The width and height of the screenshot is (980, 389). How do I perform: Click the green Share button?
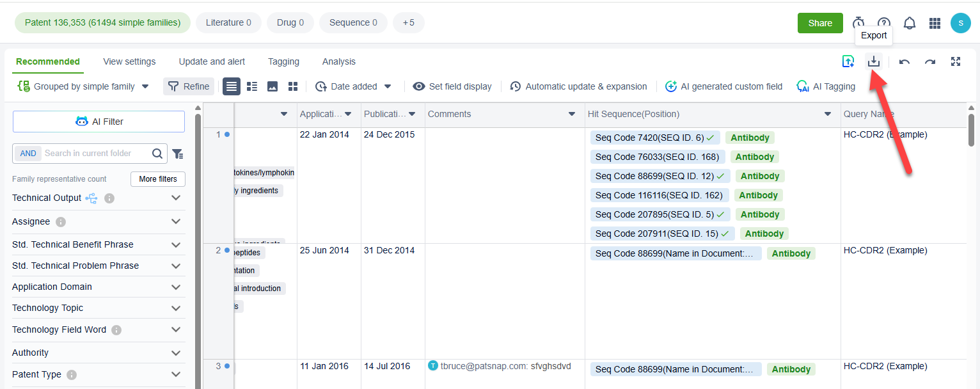click(819, 23)
